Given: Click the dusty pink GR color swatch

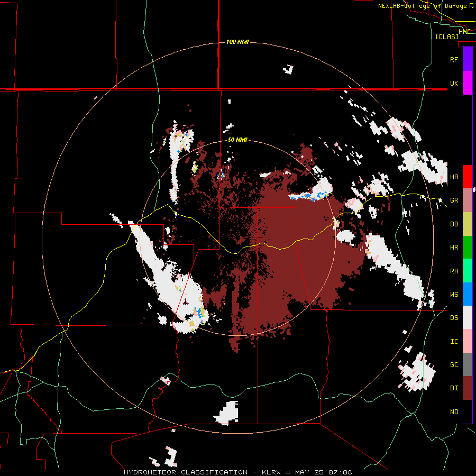Looking at the screenshot, I should (x=467, y=200).
